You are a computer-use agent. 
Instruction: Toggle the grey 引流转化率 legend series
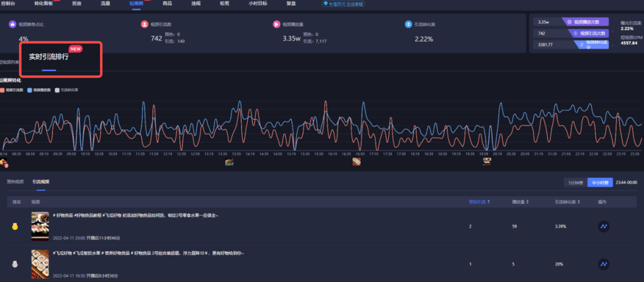[67, 90]
